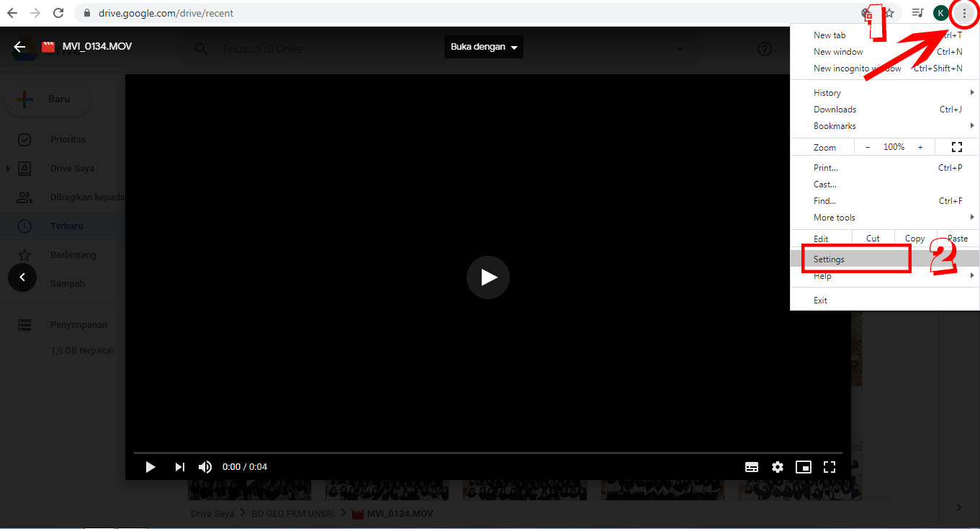
Task: Open the Drive help question-mark icon
Action: coord(765,49)
